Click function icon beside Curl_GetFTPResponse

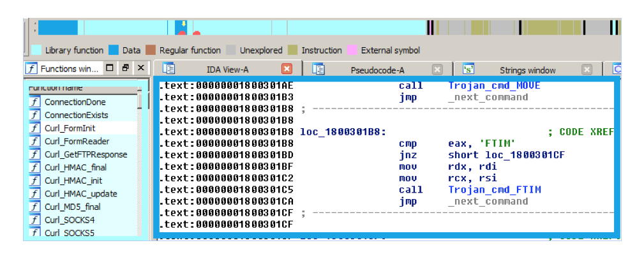tap(34, 154)
